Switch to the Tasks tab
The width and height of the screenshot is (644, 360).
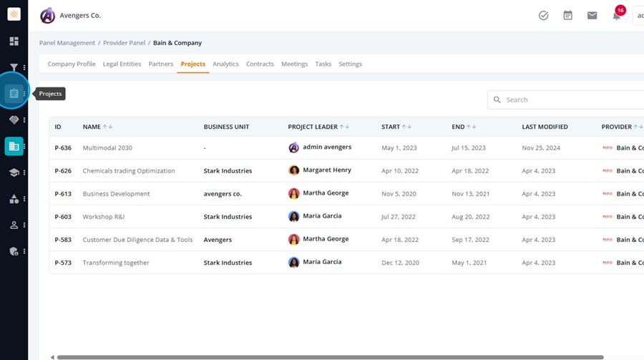click(x=323, y=64)
